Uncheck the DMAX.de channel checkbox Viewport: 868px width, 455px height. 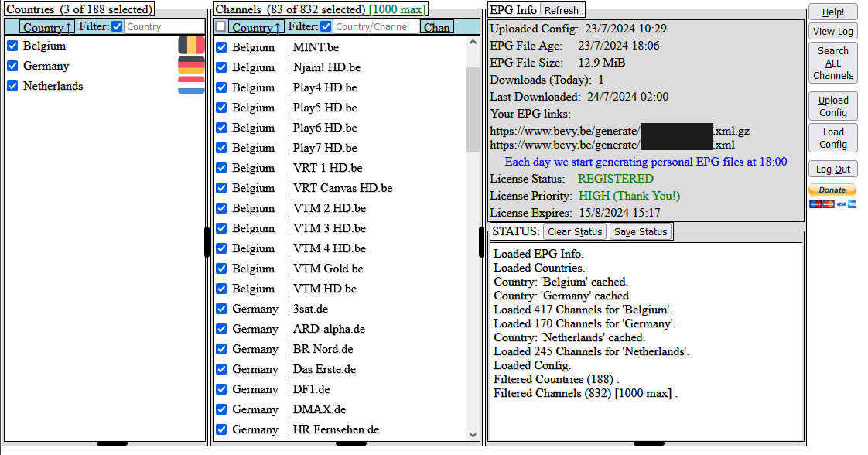click(221, 409)
